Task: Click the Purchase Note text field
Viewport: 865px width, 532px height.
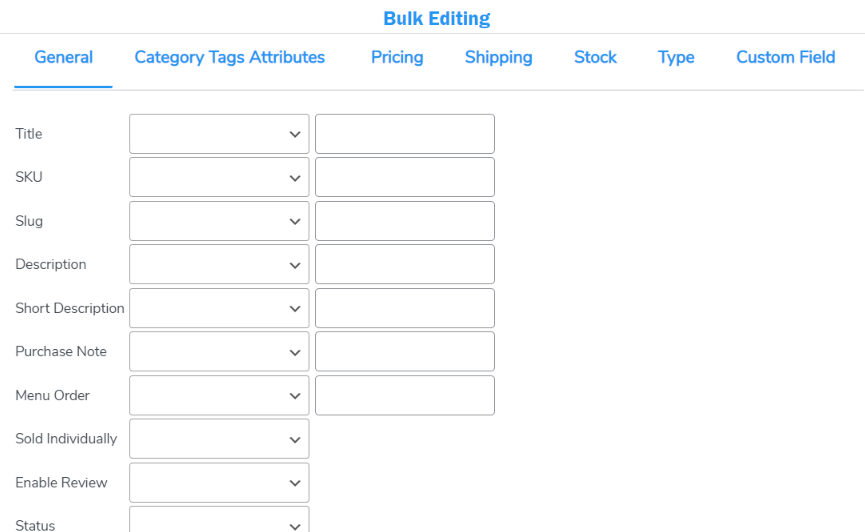Action: tap(405, 352)
